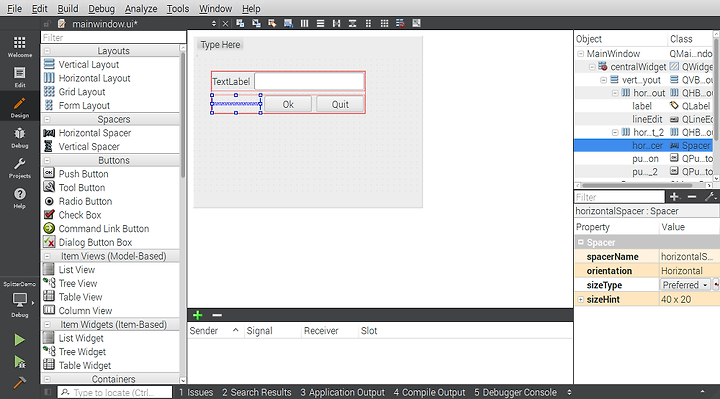Lay out vertically in splitter icon
The image size is (720, 399).
352,23
